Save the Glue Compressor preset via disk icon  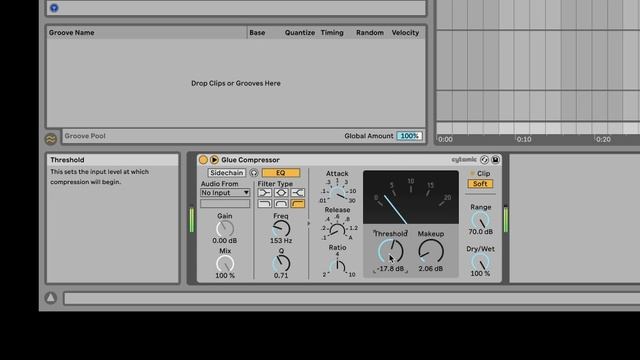coord(496,160)
